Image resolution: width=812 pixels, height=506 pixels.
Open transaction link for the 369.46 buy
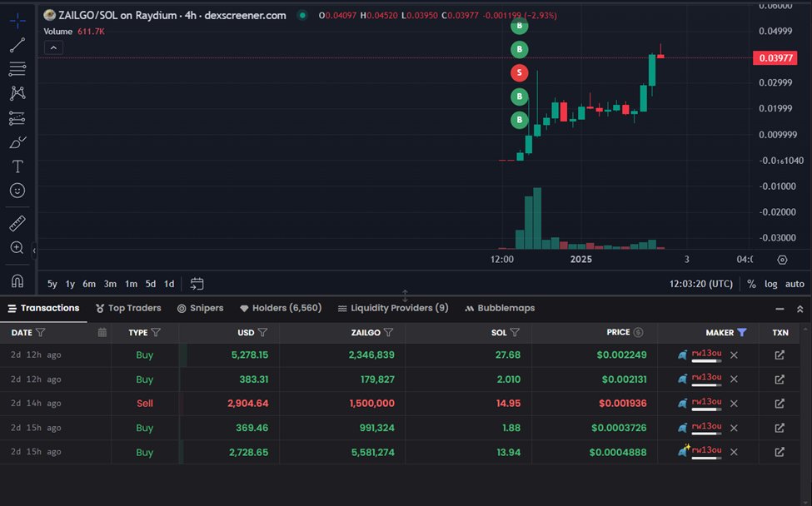[780, 428]
